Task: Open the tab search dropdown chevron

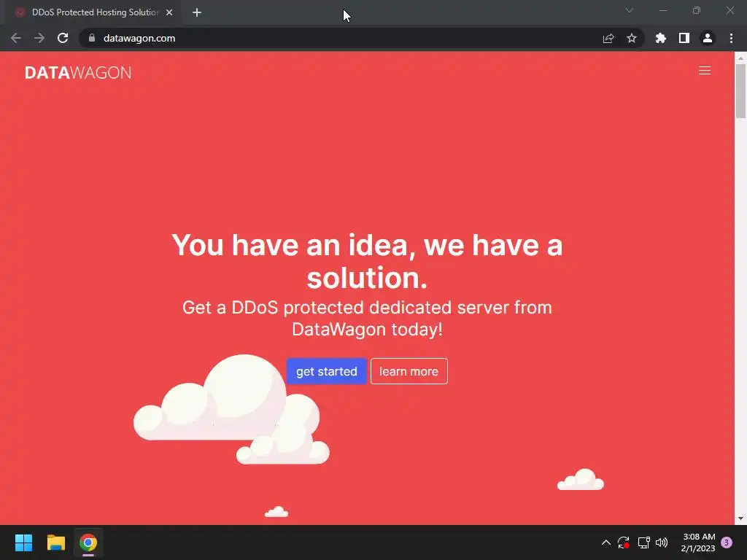Action: (x=629, y=10)
